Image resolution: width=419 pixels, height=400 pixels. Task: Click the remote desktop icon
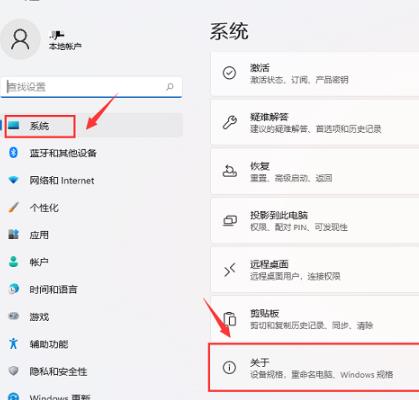click(230, 269)
